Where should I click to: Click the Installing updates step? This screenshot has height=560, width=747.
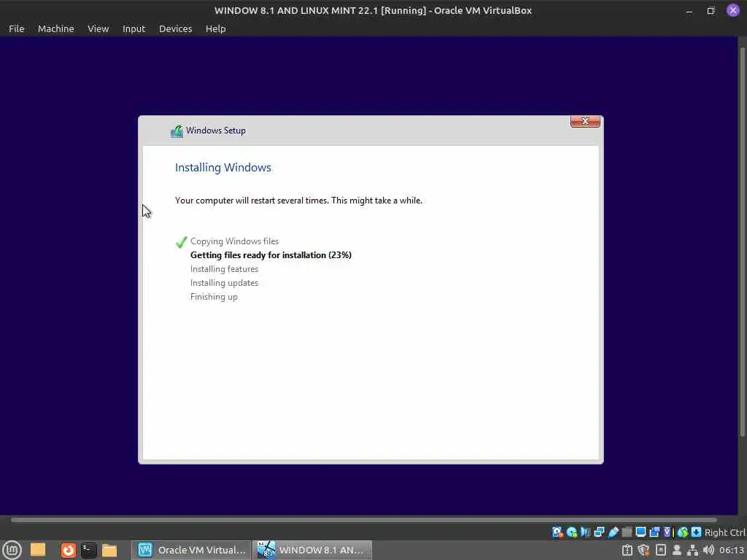[224, 283]
